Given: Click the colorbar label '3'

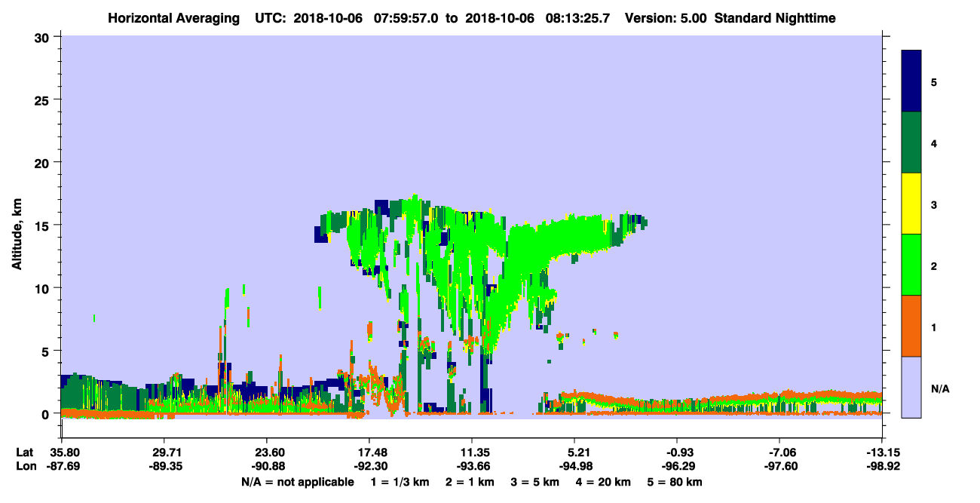Looking at the screenshot, I should point(933,204).
